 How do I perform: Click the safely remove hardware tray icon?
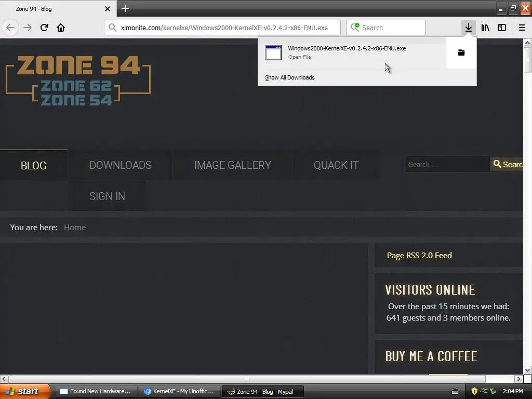tap(493, 391)
